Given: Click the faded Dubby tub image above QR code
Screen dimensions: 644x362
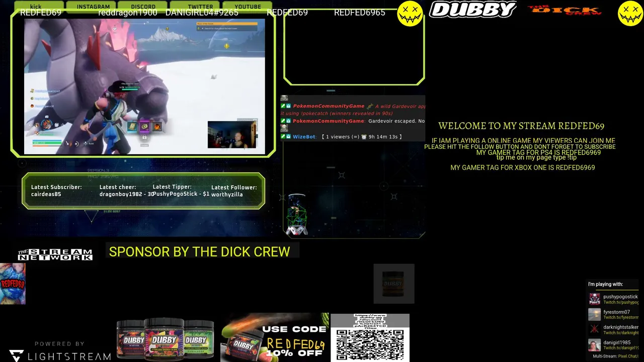Looking at the screenshot, I should [394, 284].
